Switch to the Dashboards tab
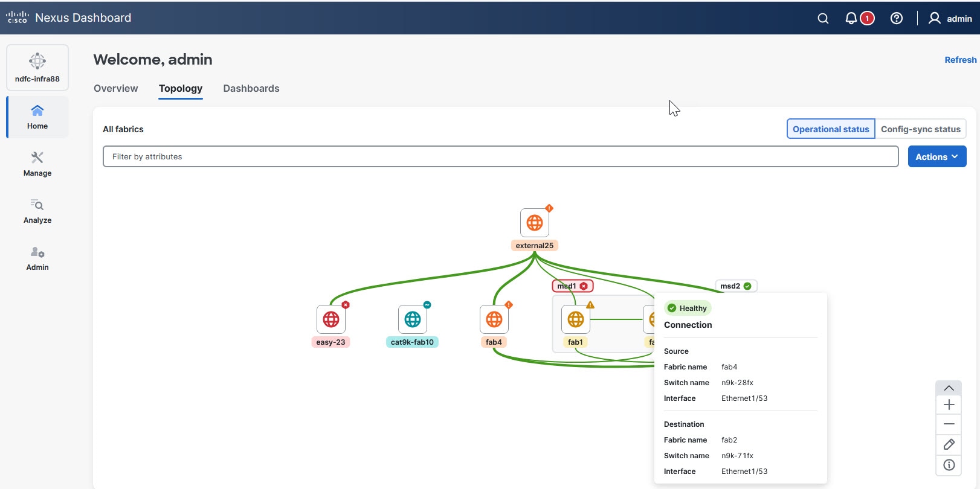This screenshot has height=489, width=980. point(251,89)
